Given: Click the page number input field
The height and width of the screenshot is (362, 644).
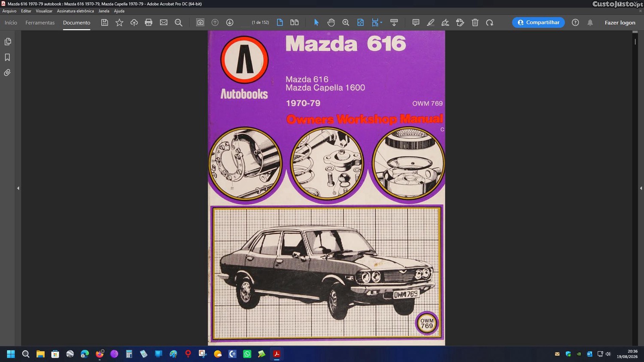Looking at the screenshot, I should point(245,22).
